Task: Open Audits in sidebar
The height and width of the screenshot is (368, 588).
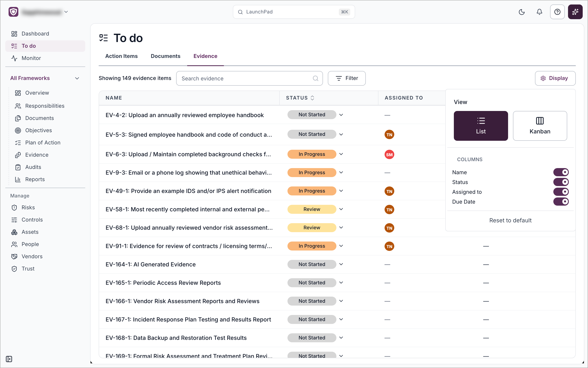Action: 33,167
